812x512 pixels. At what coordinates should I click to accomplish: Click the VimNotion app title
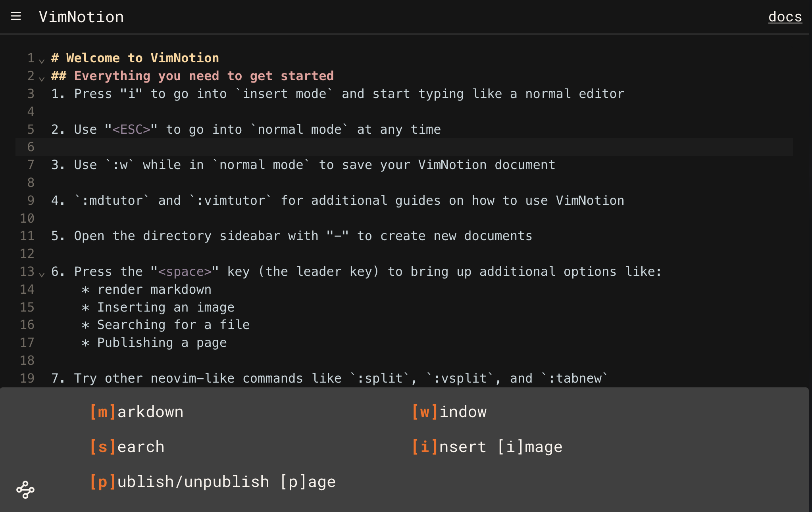point(81,17)
